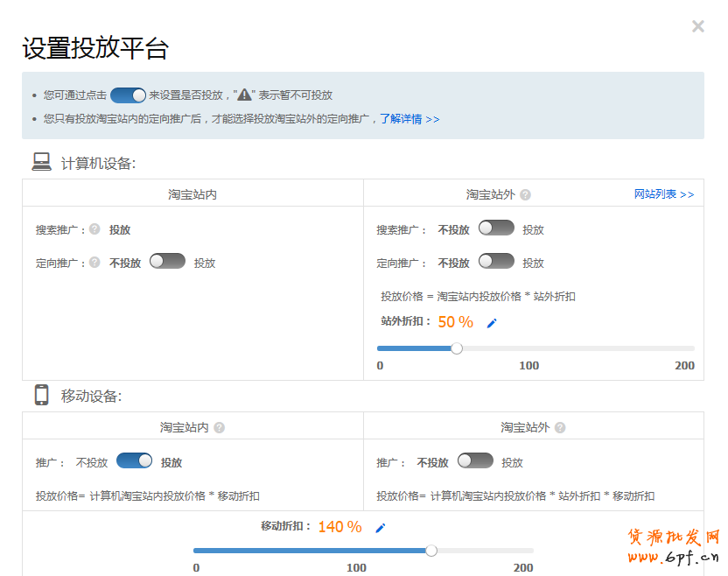The width and height of the screenshot is (728, 576).
Task: Click the 50 % 站外折扣 value
Action: point(455,322)
